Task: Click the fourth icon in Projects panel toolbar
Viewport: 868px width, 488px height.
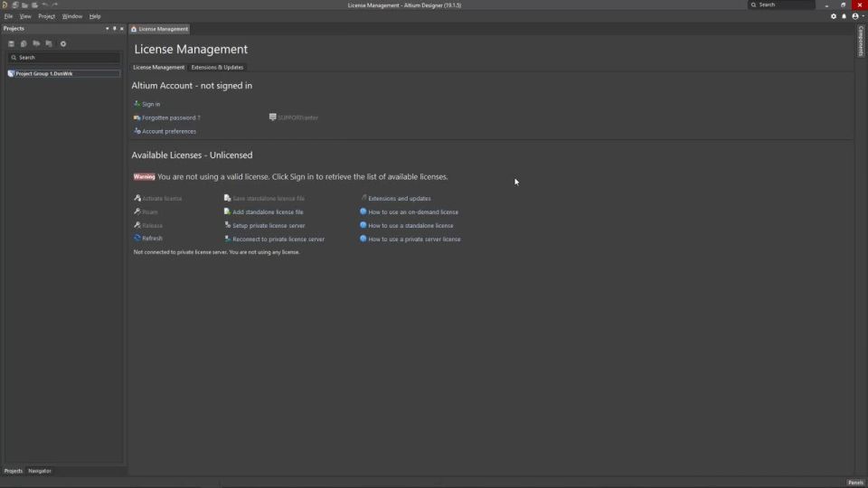Action: 49,43
